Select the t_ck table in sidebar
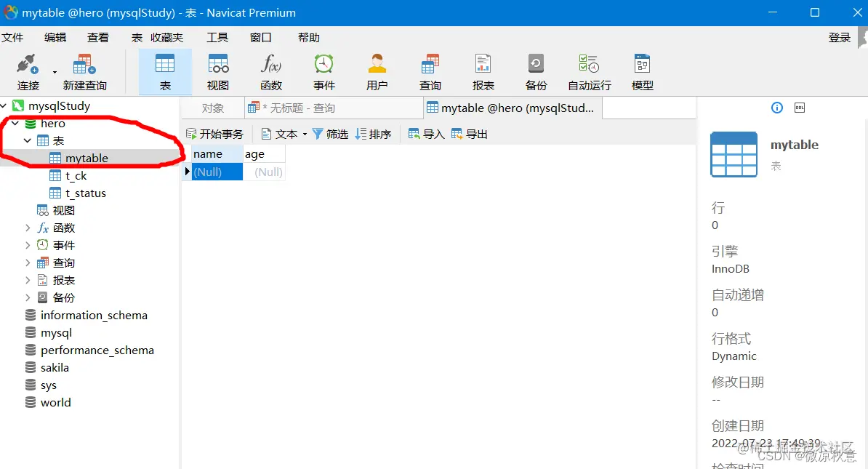 [x=74, y=175]
